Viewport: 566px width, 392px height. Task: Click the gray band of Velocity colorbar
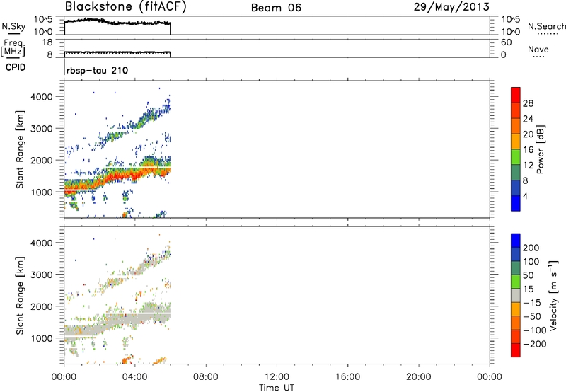[x=516, y=295]
